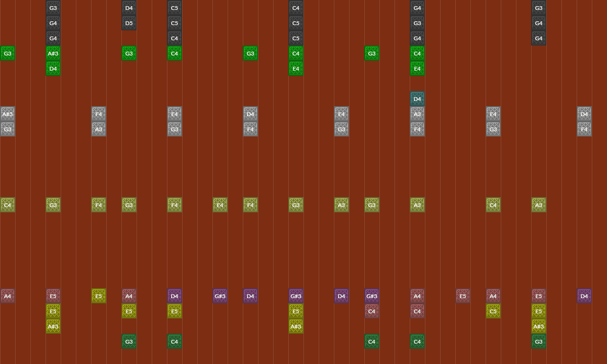Select yellow A#3 in the green A#3 column
Viewport: 607px width, 364px height.
click(53, 327)
